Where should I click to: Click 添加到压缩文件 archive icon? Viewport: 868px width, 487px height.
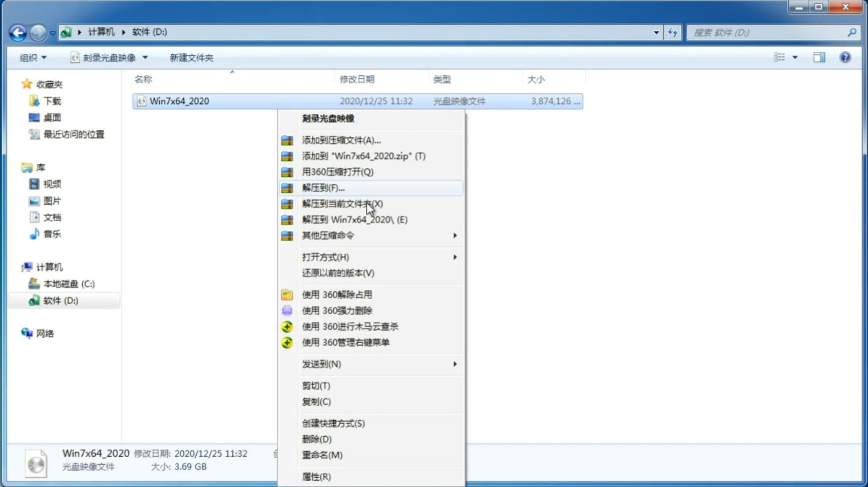point(288,140)
